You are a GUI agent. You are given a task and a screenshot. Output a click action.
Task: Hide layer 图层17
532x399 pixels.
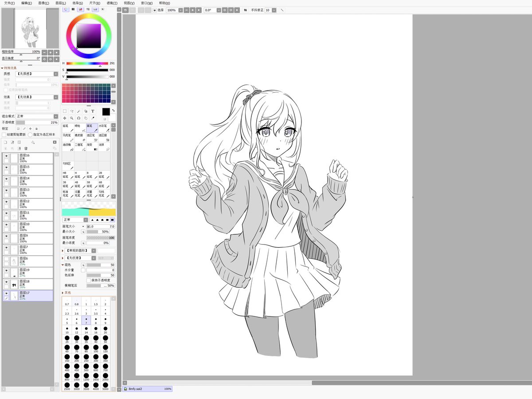[x=6, y=293]
